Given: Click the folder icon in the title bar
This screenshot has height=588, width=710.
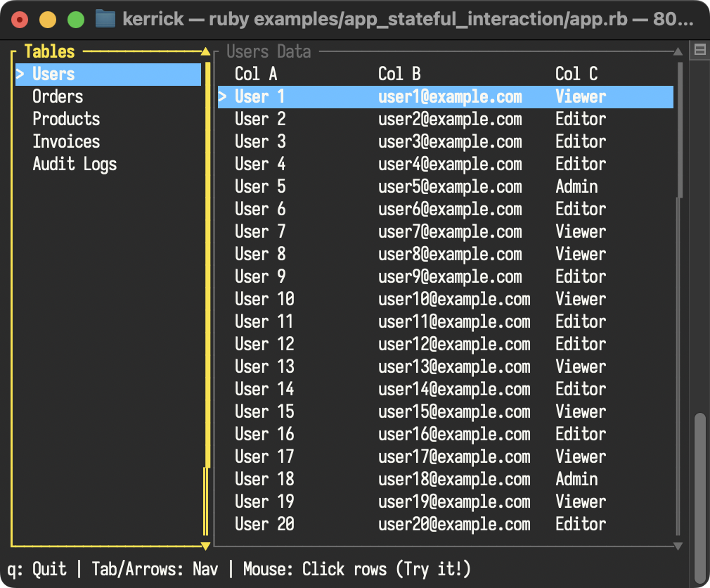Looking at the screenshot, I should pos(105,19).
